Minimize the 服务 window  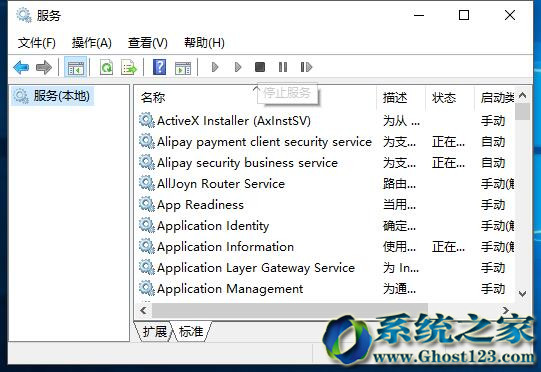coord(419,15)
